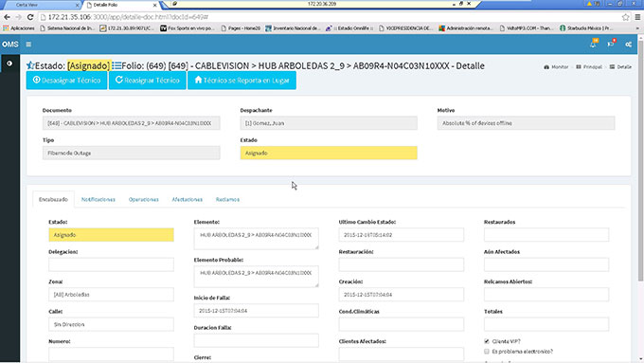Click the Zona input field showing Arboledas
The width and height of the screenshot is (644, 363).
(x=111, y=295)
